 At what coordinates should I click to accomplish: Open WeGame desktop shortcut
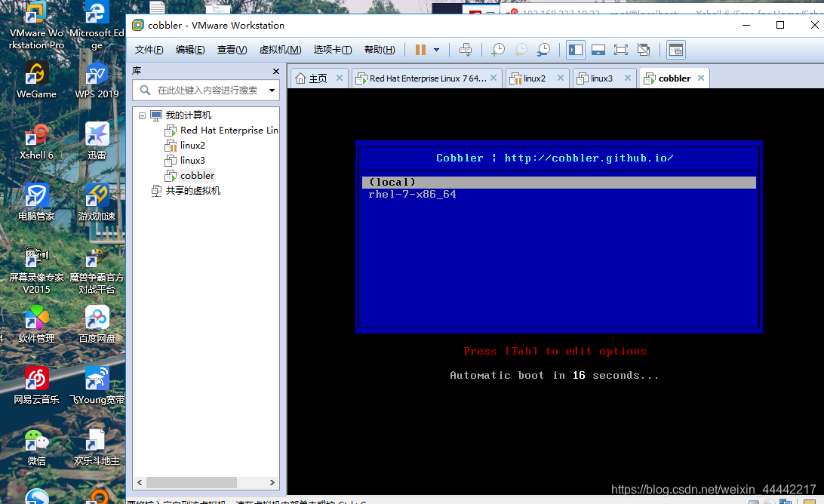[x=36, y=81]
